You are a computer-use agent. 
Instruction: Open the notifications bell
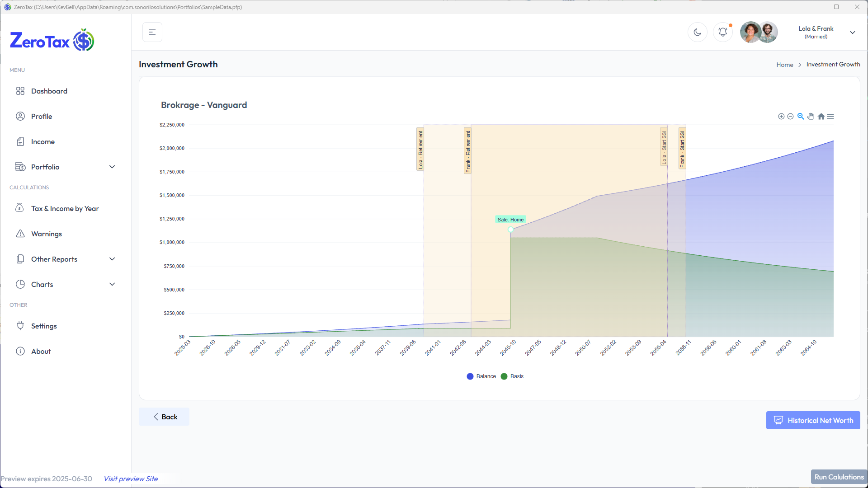722,32
